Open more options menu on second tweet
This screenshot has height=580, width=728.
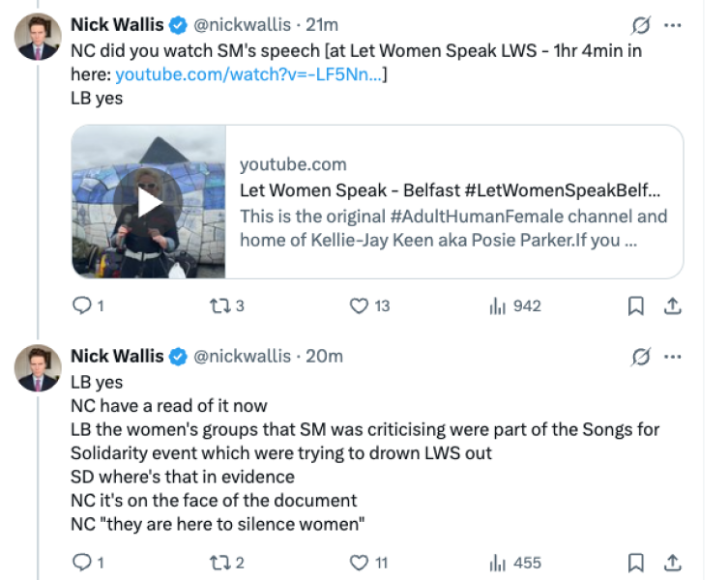click(675, 357)
